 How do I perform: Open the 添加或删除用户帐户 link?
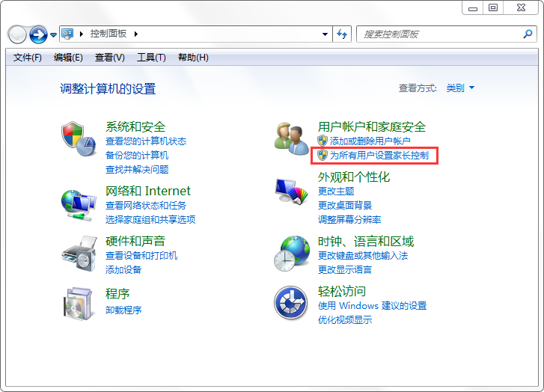(370, 141)
